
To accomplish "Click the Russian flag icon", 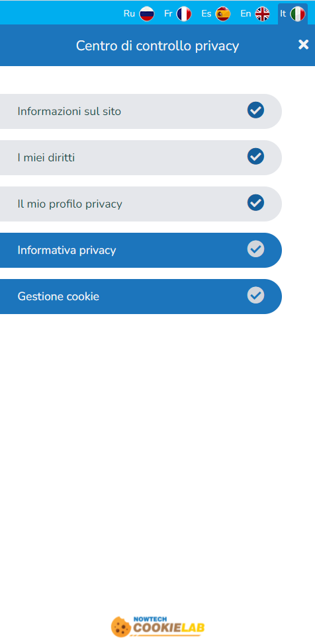I will [147, 14].
